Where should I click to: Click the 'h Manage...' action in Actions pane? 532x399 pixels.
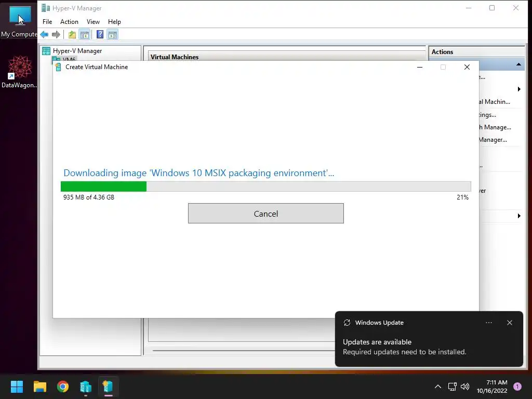495,127
